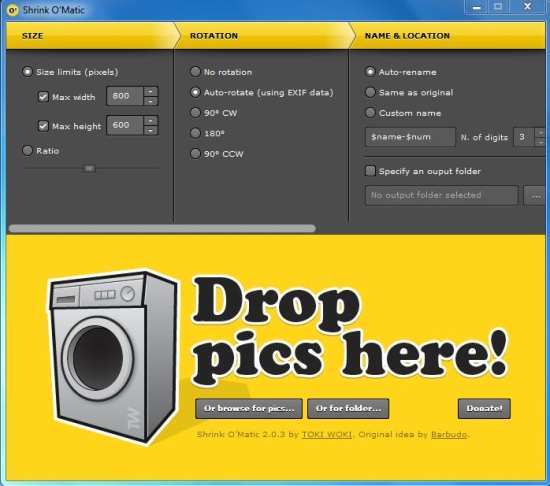Maximize the Shrink O'Matic window

click(x=498, y=7)
